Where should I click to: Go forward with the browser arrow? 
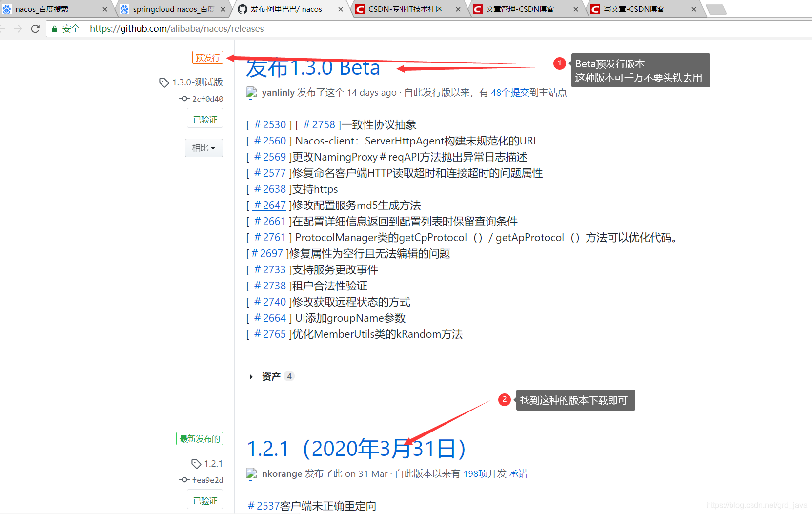[18, 29]
